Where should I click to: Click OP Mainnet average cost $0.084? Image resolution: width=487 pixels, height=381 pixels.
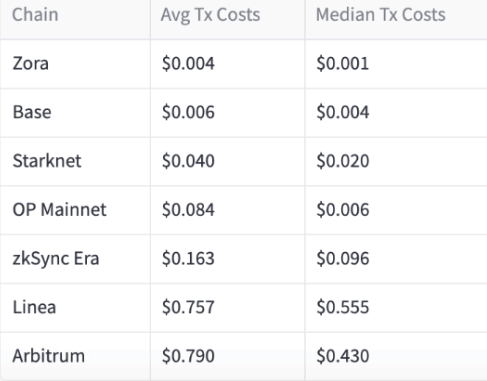pos(188,209)
